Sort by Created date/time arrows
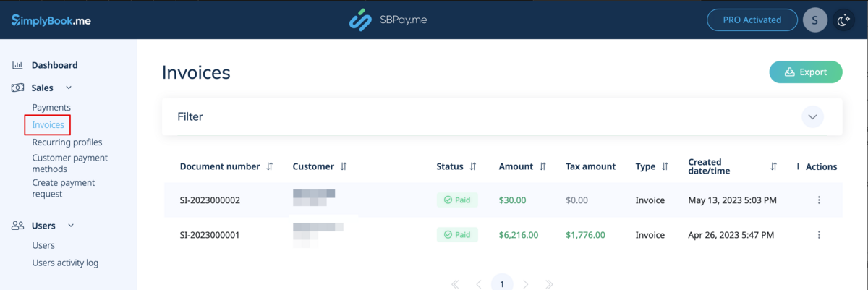Screen dimensions: 868x290 pos(773,166)
